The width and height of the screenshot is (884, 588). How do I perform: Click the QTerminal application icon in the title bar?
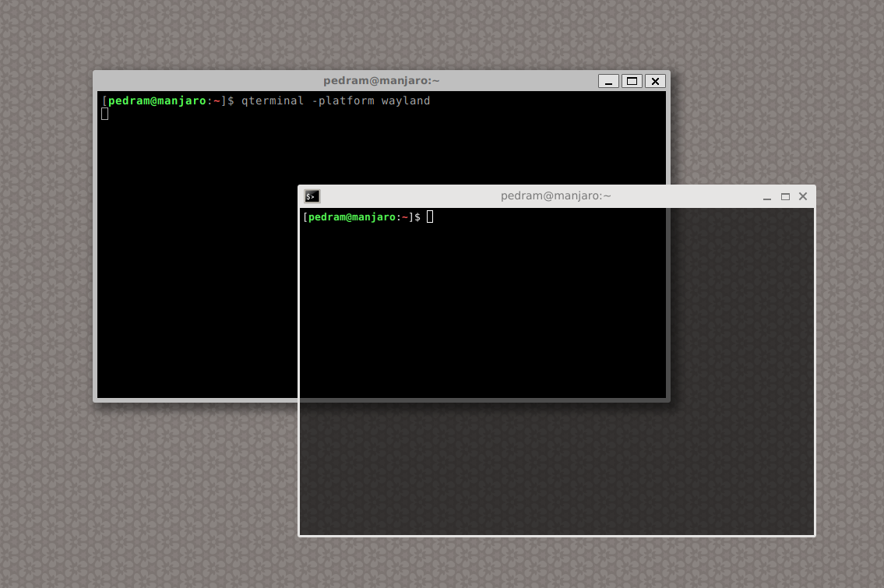click(x=312, y=196)
